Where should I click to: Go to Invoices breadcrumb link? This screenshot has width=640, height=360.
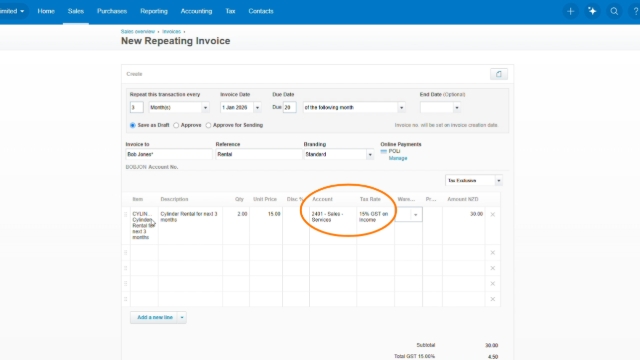click(x=171, y=31)
